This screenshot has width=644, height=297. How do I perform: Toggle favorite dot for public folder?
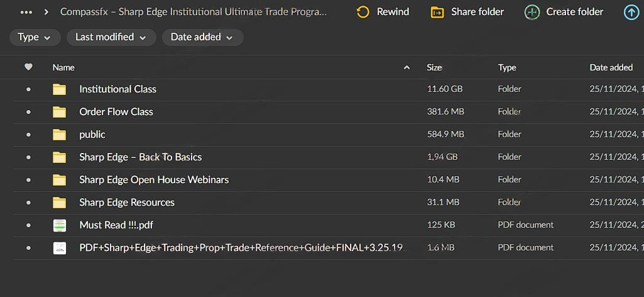pos(28,135)
